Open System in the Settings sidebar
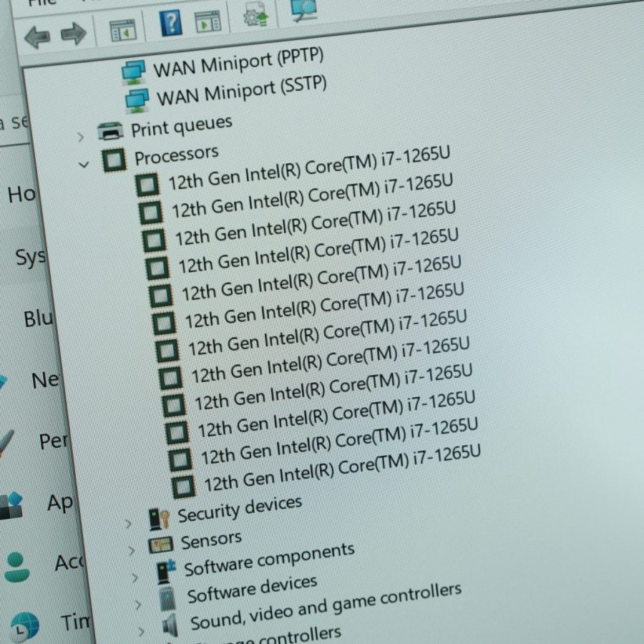The height and width of the screenshot is (644, 644). 30,257
